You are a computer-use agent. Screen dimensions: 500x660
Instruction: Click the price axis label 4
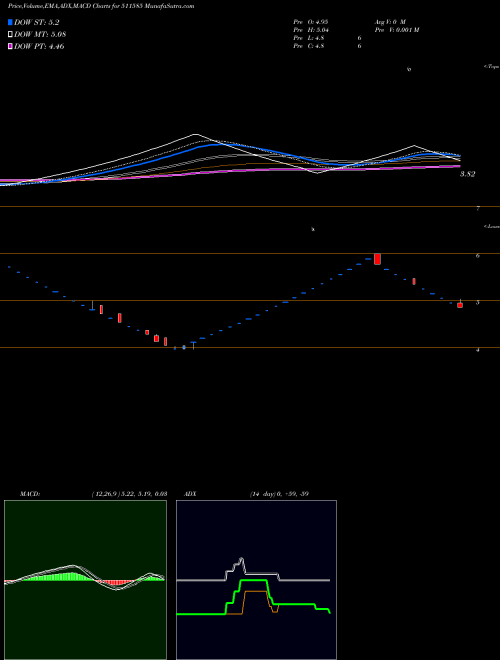(478, 349)
